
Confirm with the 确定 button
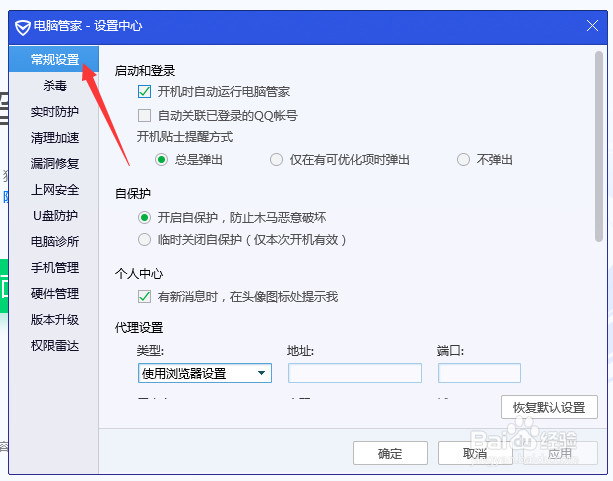point(390,453)
